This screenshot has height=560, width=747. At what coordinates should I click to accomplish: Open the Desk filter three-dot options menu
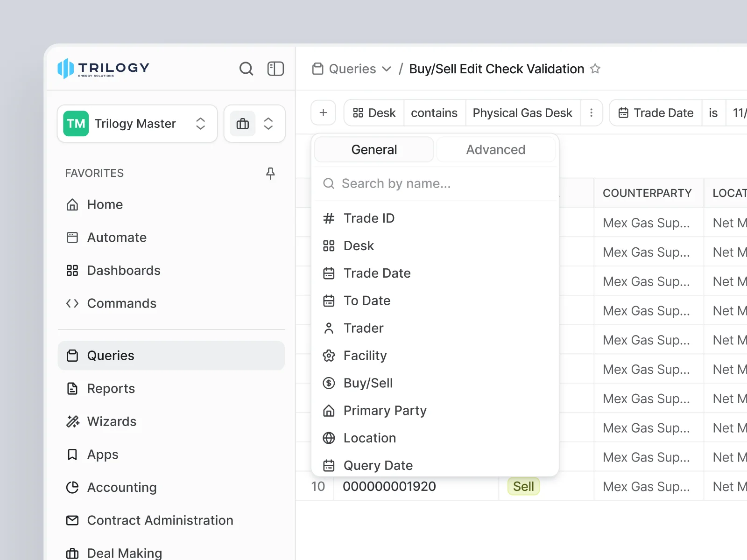click(592, 113)
